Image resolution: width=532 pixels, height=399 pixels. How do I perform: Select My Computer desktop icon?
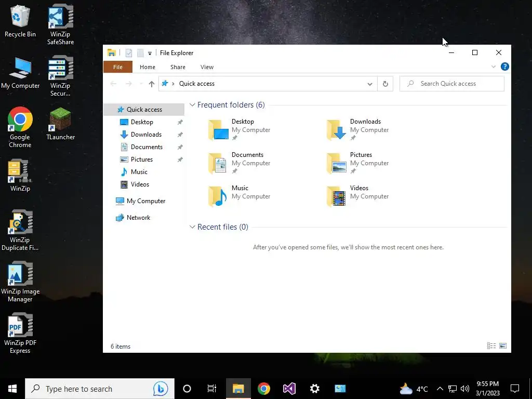point(20,73)
